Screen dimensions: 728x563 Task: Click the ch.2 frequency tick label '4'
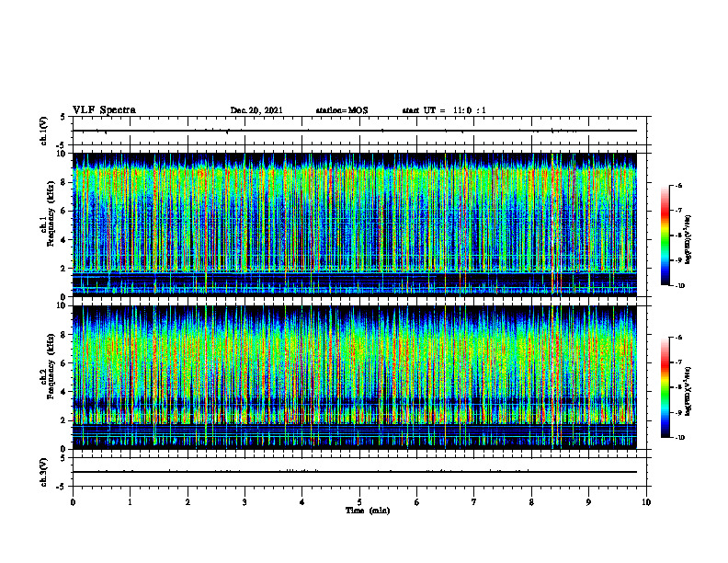63,392
